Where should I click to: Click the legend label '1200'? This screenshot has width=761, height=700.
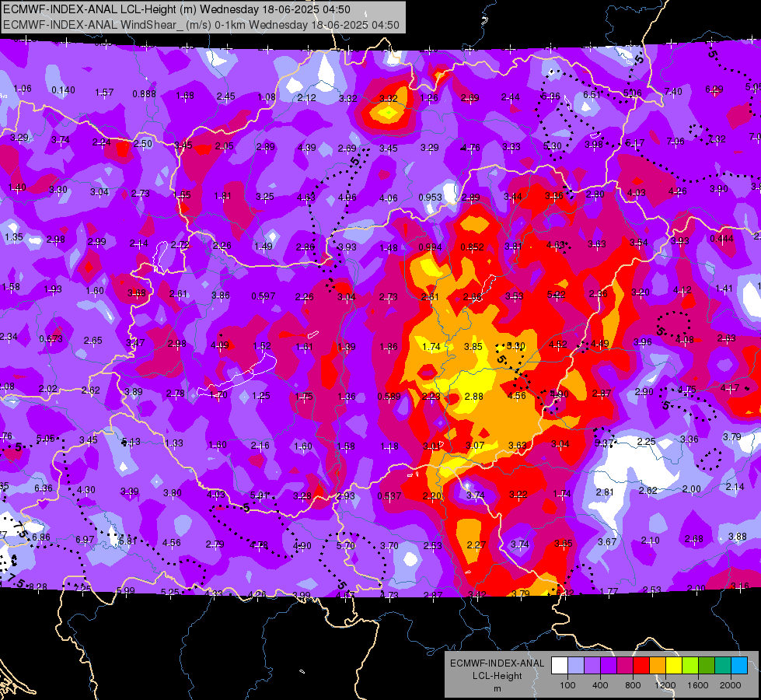[x=665, y=685]
